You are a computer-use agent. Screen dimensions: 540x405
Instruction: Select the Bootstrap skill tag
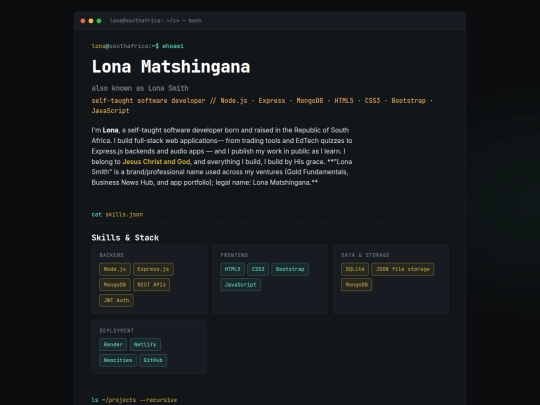coord(290,269)
